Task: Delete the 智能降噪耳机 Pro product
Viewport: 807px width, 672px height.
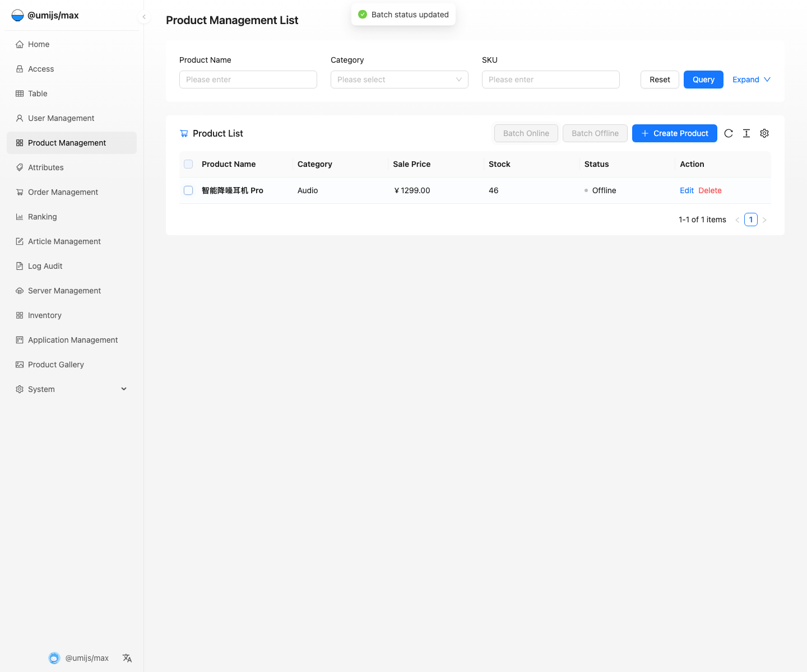Action: click(x=709, y=190)
